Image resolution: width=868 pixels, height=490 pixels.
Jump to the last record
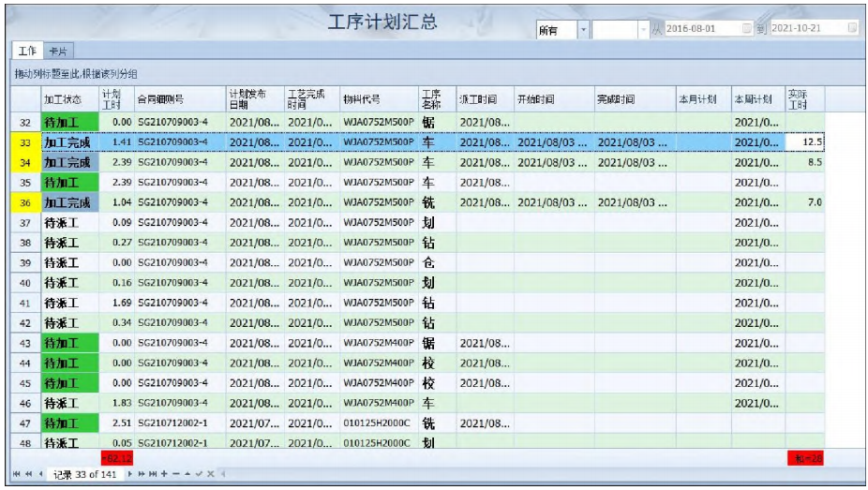(x=153, y=474)
